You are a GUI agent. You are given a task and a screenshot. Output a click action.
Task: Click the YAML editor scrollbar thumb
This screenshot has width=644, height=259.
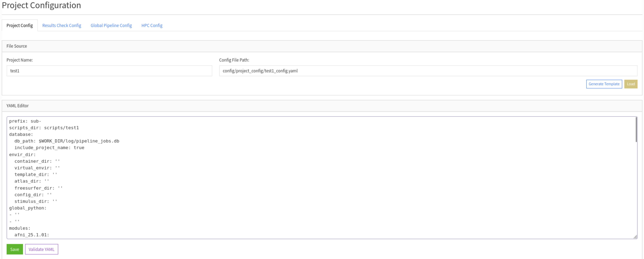[636, 130]
